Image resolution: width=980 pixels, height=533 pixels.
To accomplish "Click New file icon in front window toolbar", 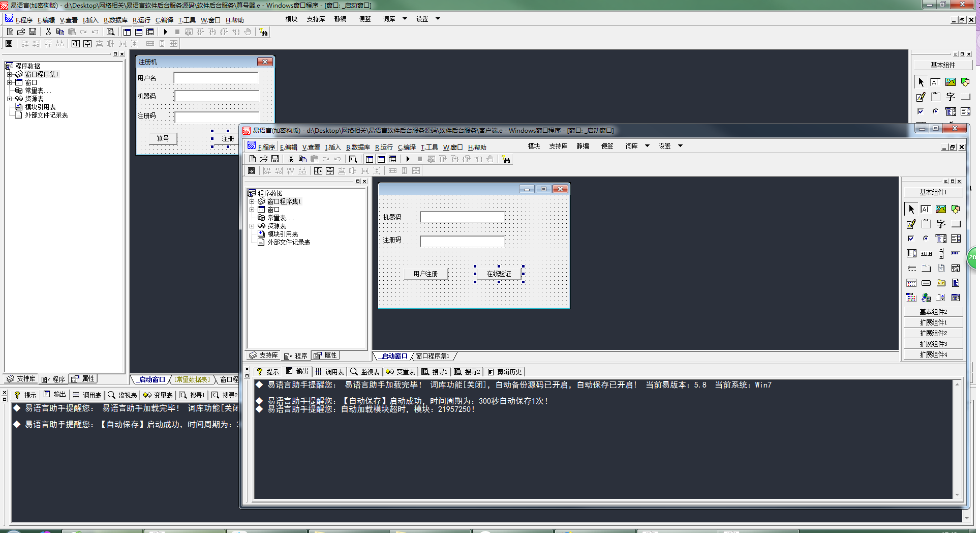I will [x=252, y=159].
